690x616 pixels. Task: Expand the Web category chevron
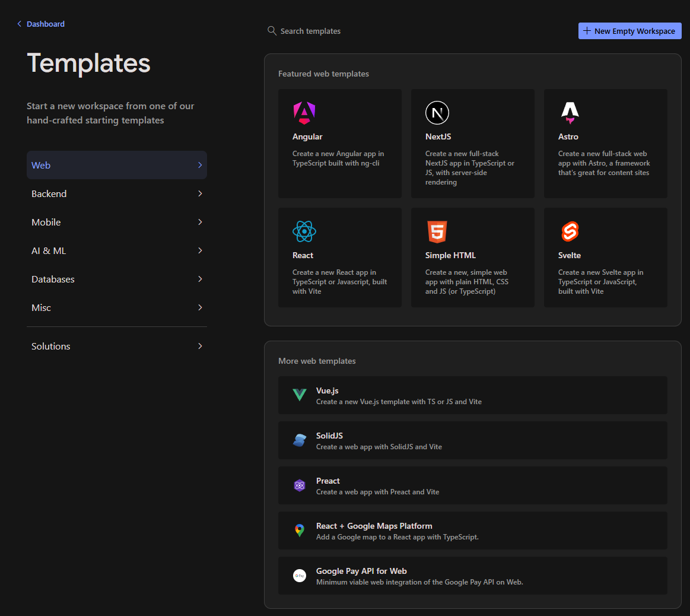(200, 165)
